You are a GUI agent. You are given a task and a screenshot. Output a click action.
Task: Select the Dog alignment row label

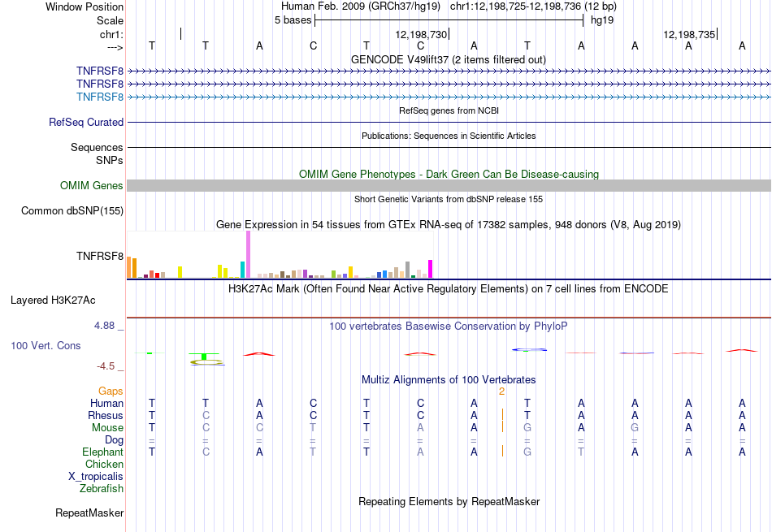[x=115, y=440]
